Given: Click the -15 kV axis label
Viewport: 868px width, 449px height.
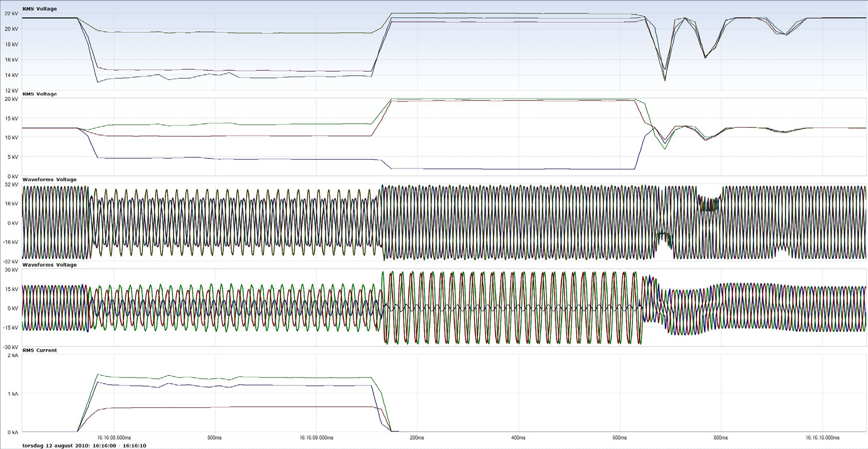Looking at the screenshot, I should coord(10,327).
